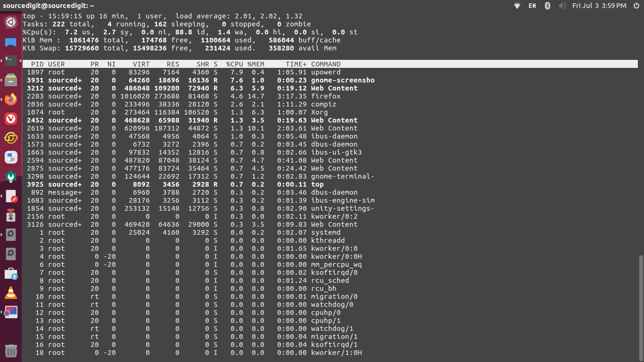The width and height of the screenshot is (644, 362).
Task: Click the Show Desktop launcher icon
Action: click(11, 41)
